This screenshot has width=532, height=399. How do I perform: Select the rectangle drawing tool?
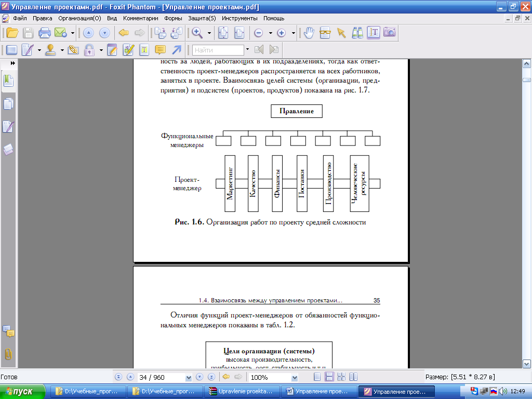[x=11, y=50]
